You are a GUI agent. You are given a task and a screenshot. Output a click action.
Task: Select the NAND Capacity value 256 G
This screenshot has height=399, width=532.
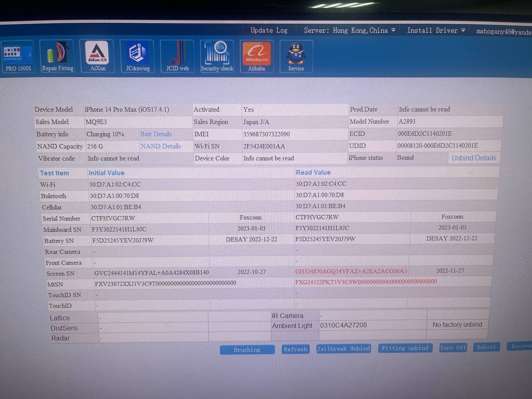point(95,146)
